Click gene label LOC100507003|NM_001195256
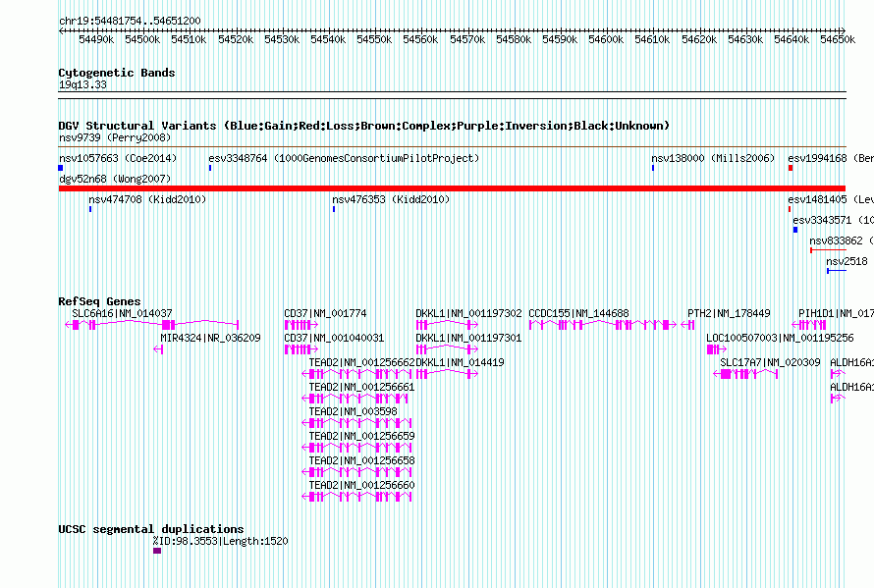 [x=780, y=338]
